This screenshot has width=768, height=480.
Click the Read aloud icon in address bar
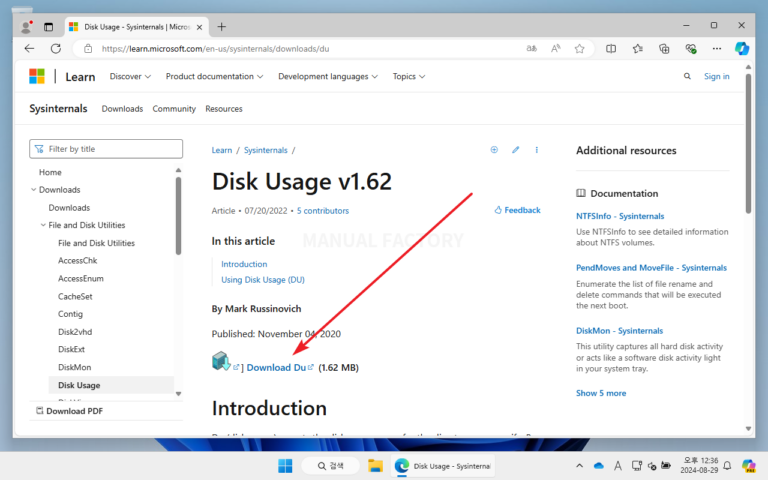556,48
